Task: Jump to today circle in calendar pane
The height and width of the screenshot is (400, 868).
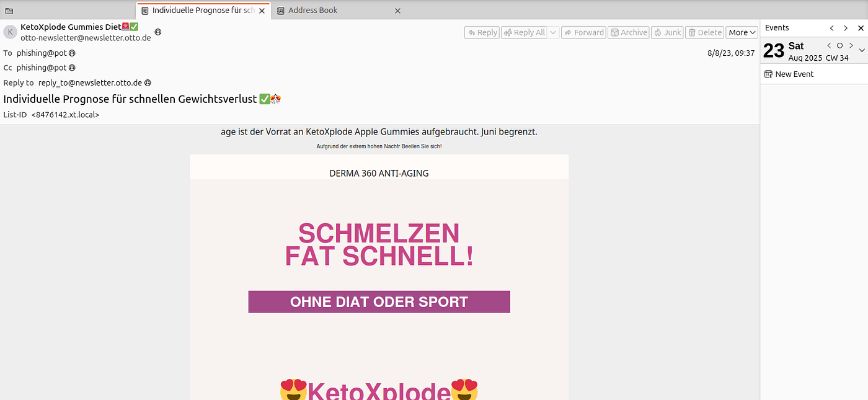Action: pos(840,45)
